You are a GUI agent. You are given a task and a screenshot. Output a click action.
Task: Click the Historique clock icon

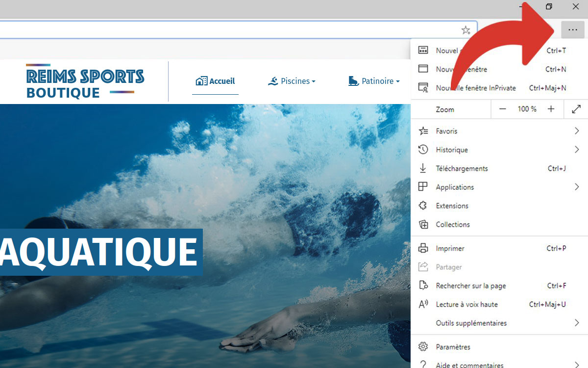pyautogui.click(x=423, y=150)
